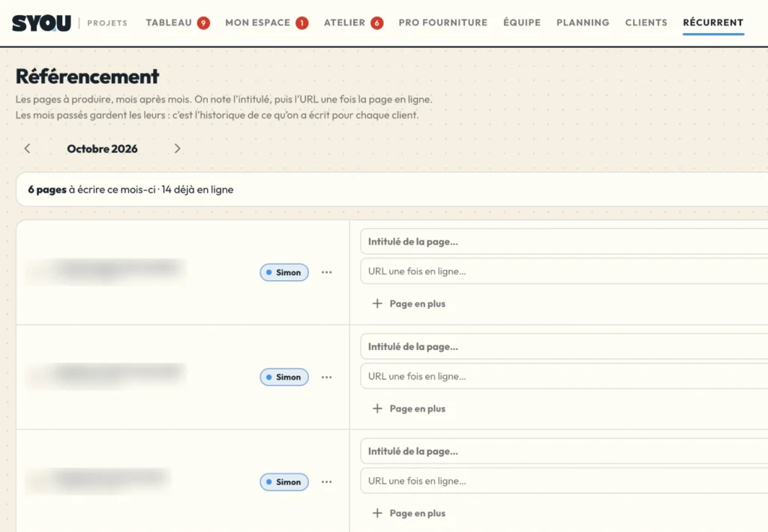
Task: Open the Tableau tab
Action: click(169, 22)
